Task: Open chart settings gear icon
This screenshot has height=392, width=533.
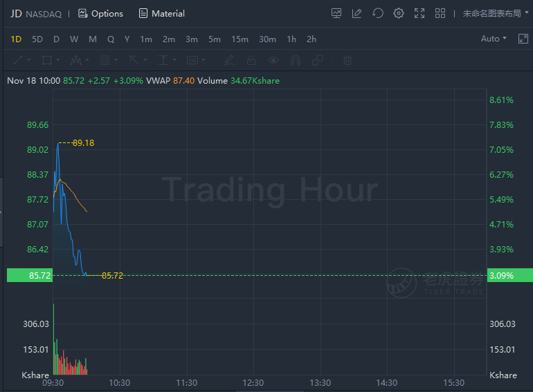Action: (x=399, y=14)
